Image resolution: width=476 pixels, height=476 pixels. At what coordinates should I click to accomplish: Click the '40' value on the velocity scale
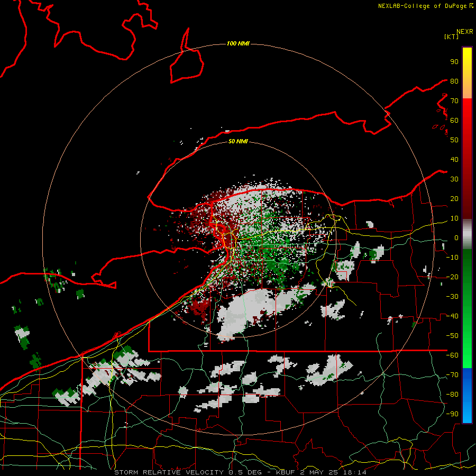(x=454, y=159)
